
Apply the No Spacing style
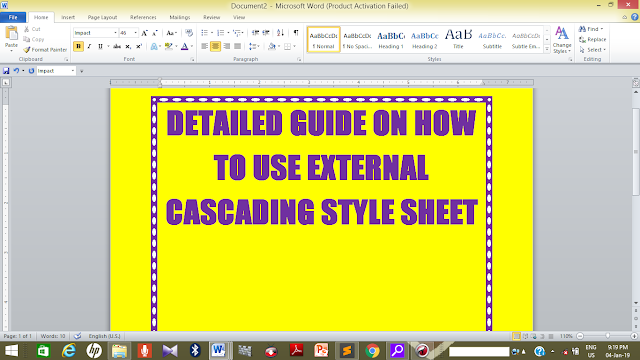[x=357, y=40]
